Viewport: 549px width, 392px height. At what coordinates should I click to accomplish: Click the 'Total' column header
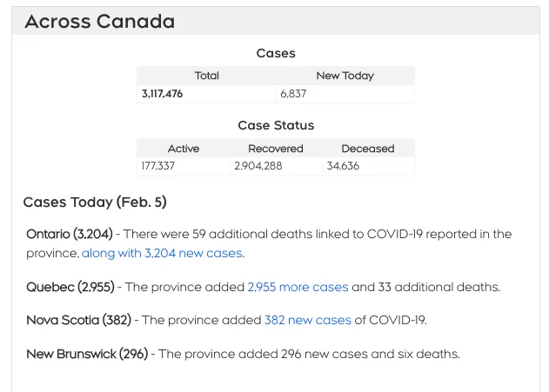pyautogui.click(x=206, y=76)
